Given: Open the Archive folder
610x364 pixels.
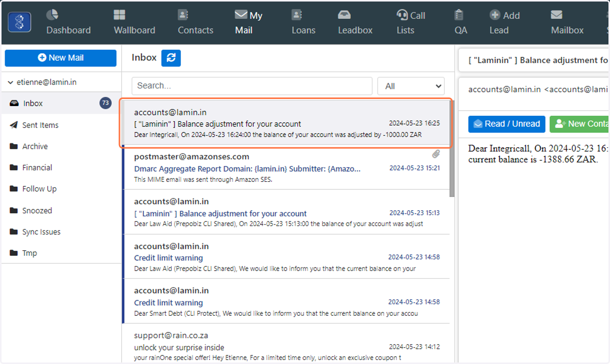Looking at the screenshot, I should tap(61, 146).
